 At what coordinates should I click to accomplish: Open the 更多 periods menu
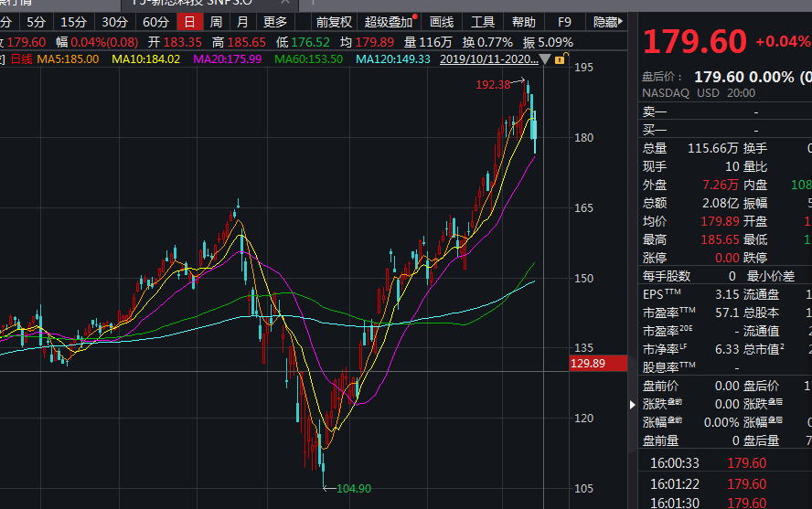pos(274,22)
